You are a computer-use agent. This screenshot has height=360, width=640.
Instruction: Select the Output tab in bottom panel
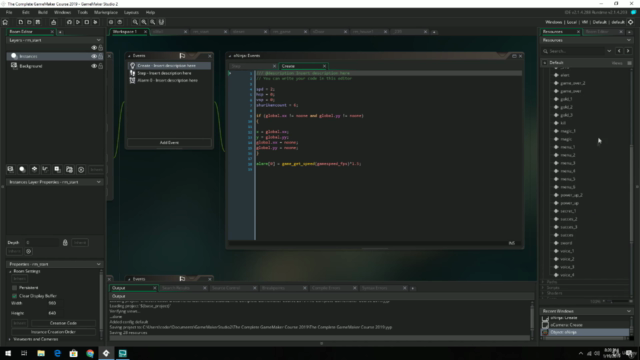133,288
